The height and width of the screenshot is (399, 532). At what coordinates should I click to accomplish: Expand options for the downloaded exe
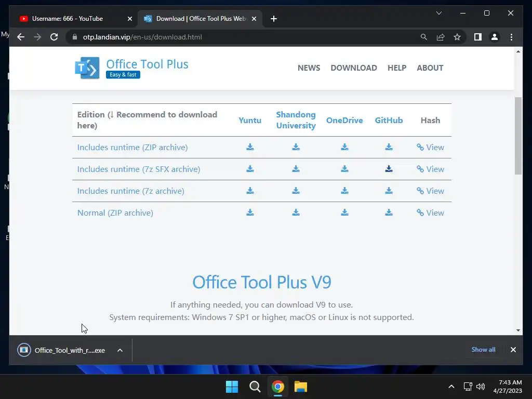coord(120,350)
